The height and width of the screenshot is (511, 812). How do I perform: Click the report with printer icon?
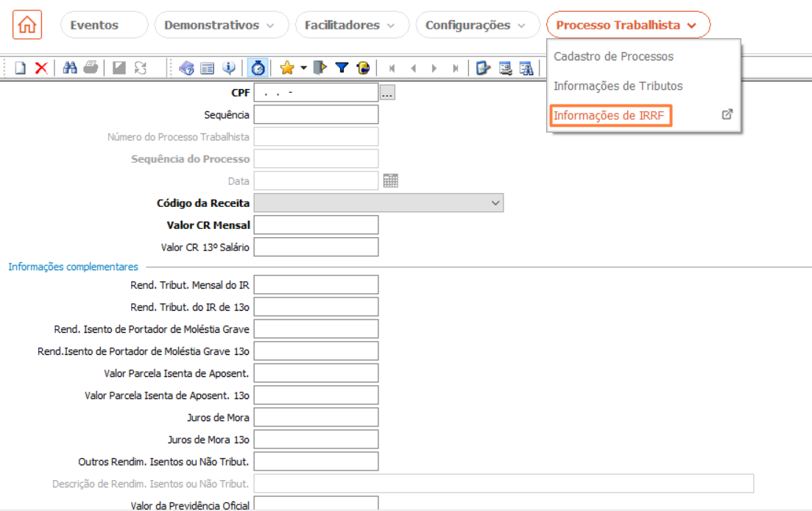click(506, 68)
